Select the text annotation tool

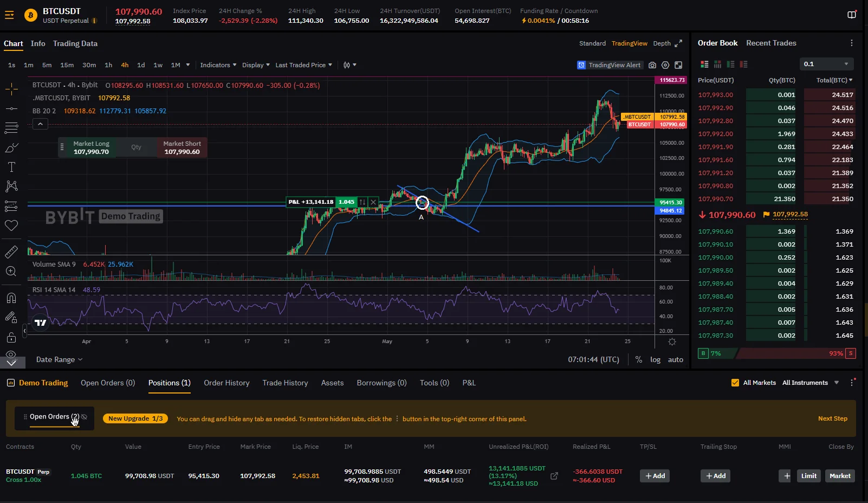11,167
